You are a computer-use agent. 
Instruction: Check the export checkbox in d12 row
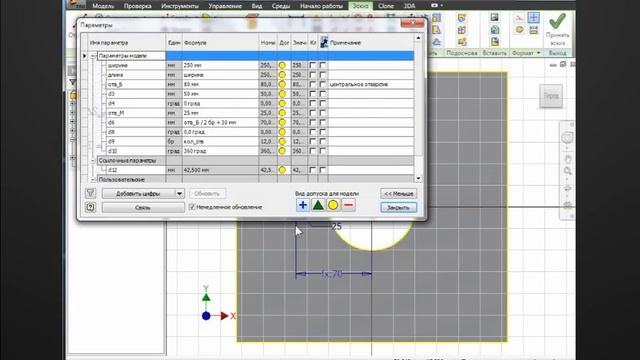click(323, 170)
